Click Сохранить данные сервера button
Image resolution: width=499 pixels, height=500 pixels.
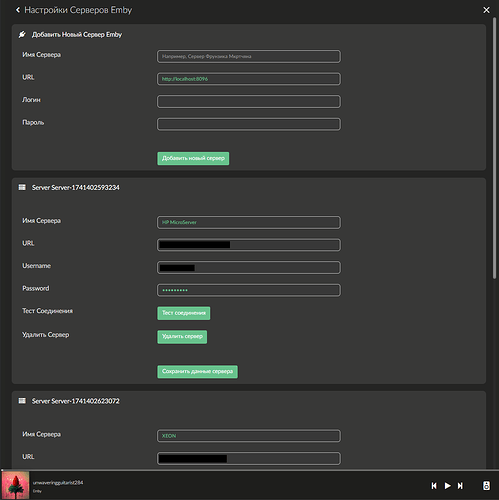197,371
